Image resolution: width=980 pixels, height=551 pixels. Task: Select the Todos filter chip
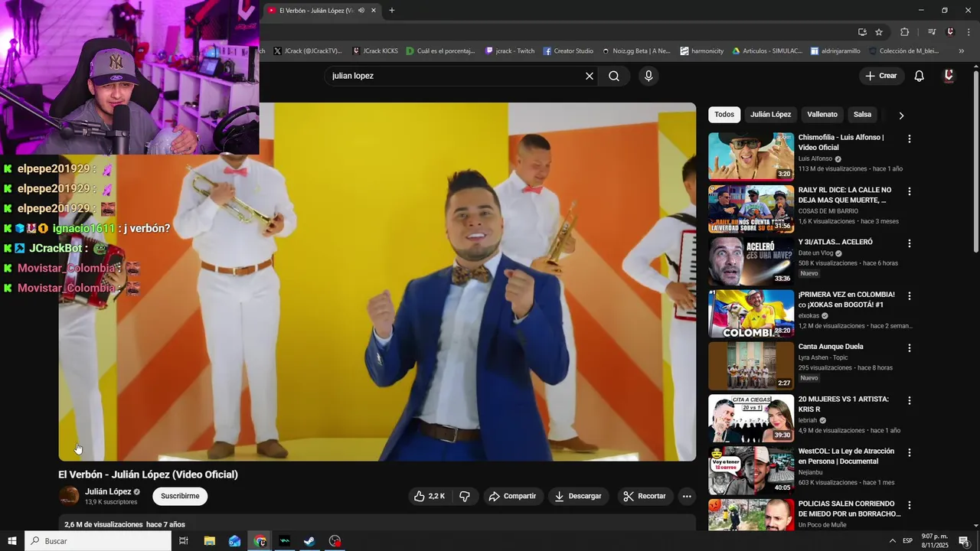point(724,115)
